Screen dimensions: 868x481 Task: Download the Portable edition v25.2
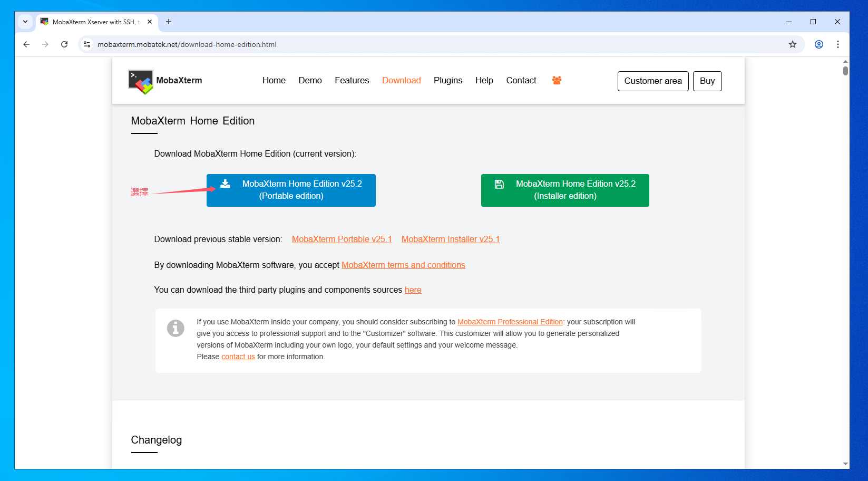[291, 190]
